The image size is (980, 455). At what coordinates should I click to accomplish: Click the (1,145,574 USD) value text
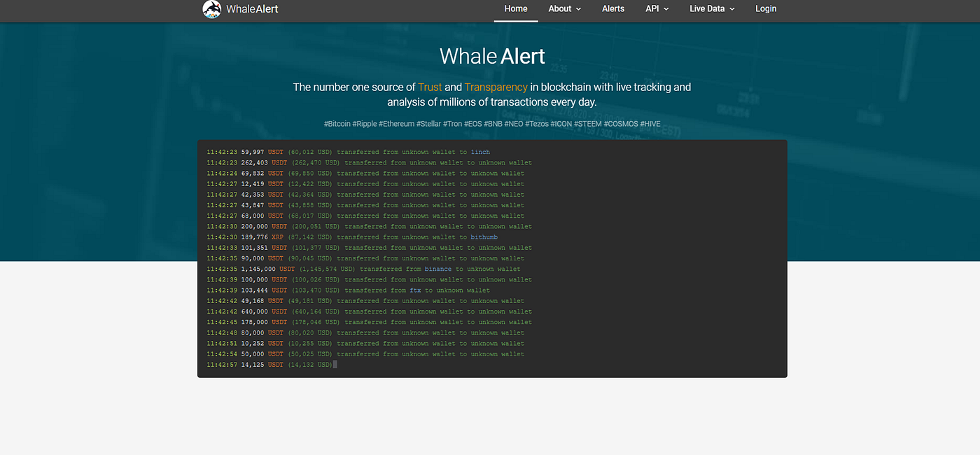[328, 269]
